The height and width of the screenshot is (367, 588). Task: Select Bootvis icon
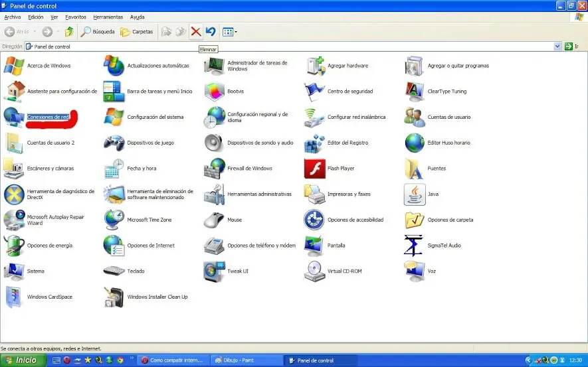(x=214, y=92)
